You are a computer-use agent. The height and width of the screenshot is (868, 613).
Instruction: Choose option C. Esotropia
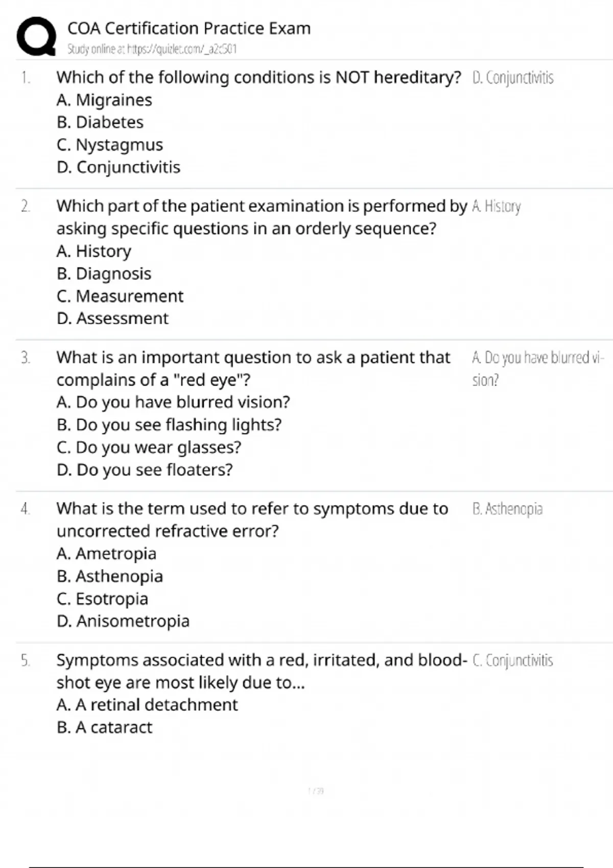102,598
